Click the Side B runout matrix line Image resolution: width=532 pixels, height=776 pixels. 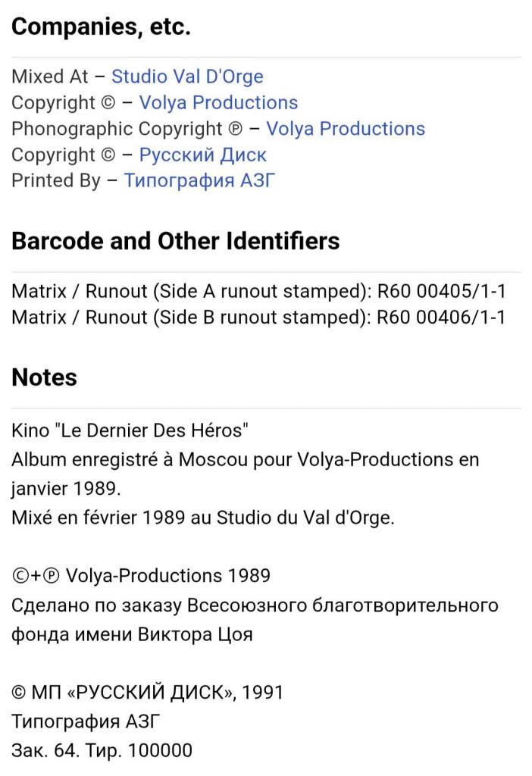(x=258, y=318)
